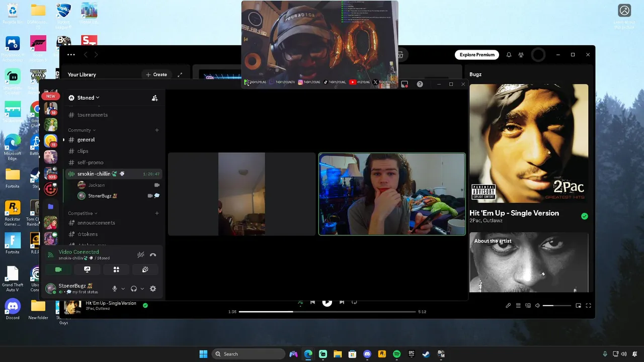The image size is (644, 362).
Task: Open Steam from Windows taskbar
Action: click(x=426, y=354)
